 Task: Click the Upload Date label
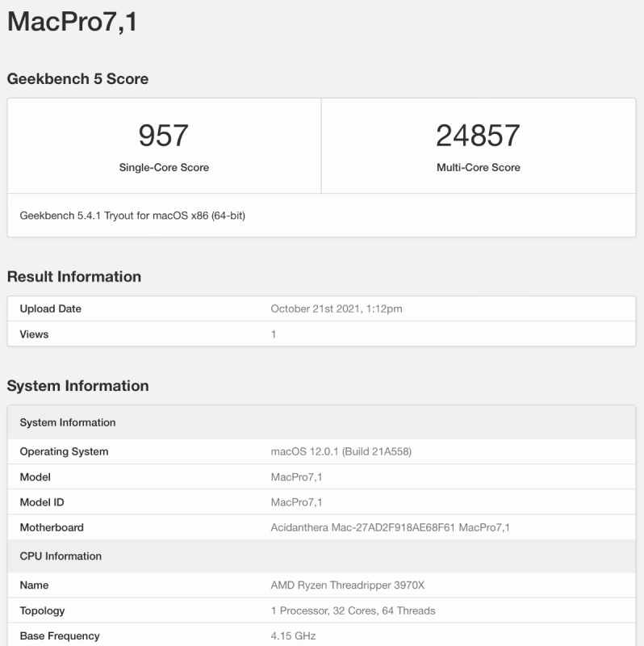coord(51,308)
